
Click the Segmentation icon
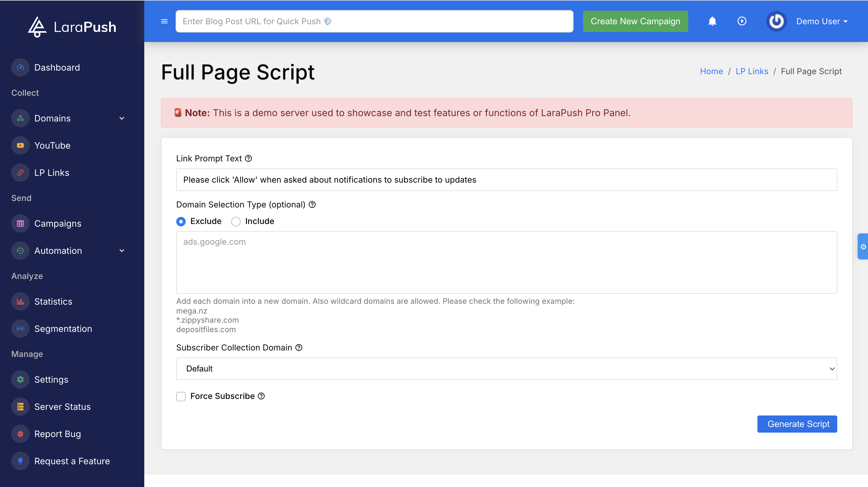(21, 329)
